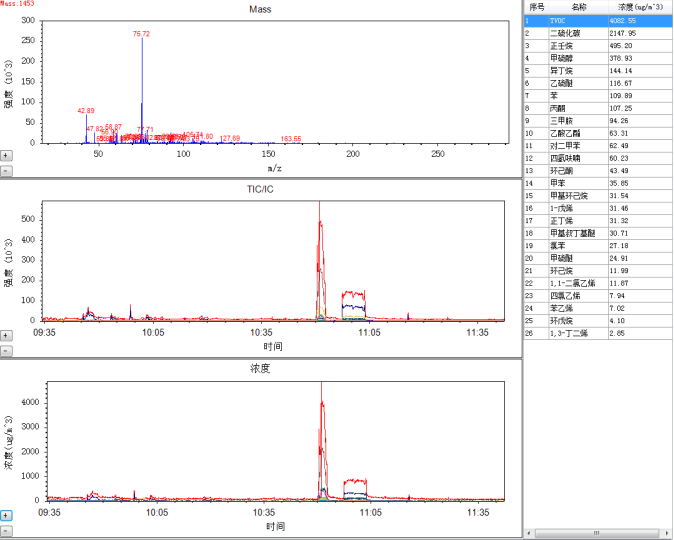Viewport: 674px width, 540px height.
Task: Select the 甲基环己烷 row
Action: point(598,196)
